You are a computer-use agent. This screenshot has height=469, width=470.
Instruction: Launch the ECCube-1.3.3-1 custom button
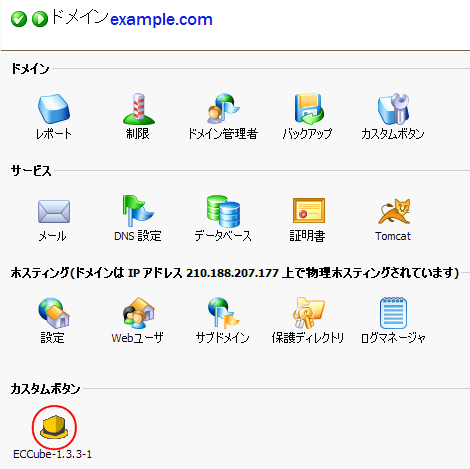click(x=54, y=427)
